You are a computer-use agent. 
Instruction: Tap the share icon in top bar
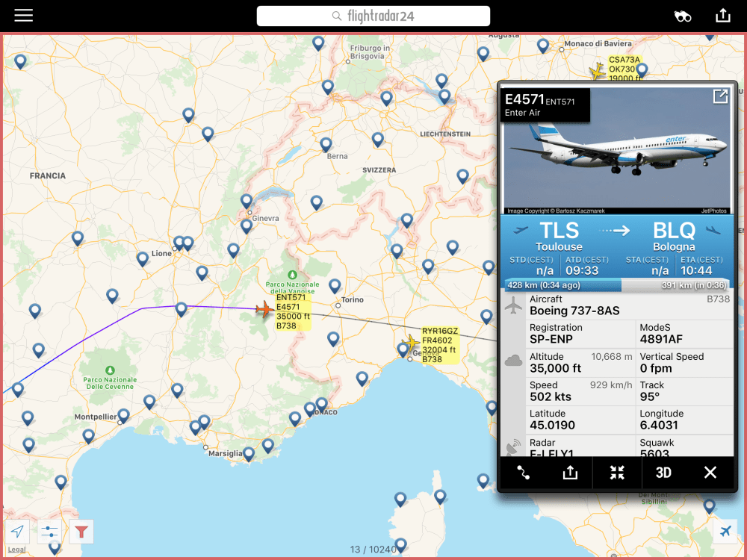pos(722,16)
